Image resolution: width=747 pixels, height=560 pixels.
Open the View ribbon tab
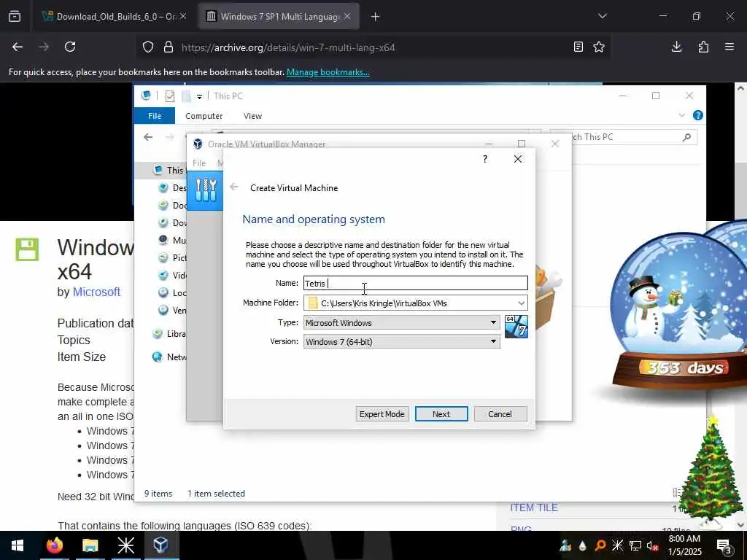click(x=252, y=116)
